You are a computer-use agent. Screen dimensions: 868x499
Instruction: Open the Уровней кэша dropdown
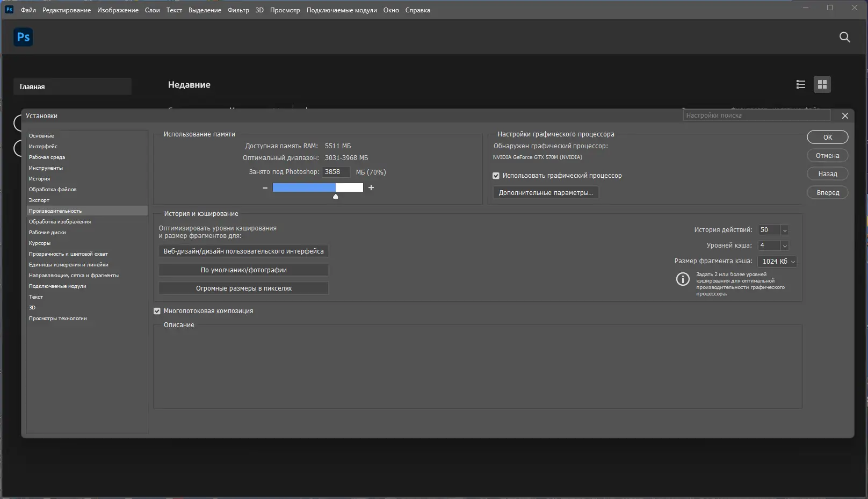coord(784,245)
